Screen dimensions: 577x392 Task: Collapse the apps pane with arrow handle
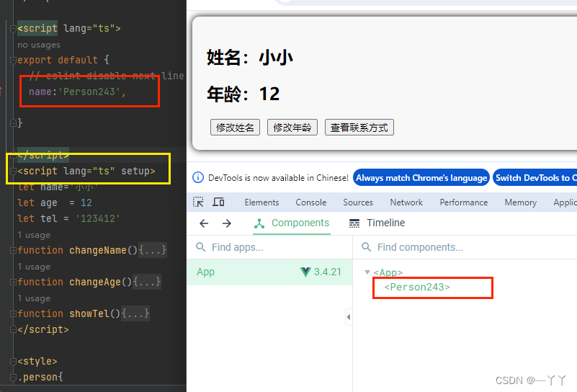click(348, 317)
